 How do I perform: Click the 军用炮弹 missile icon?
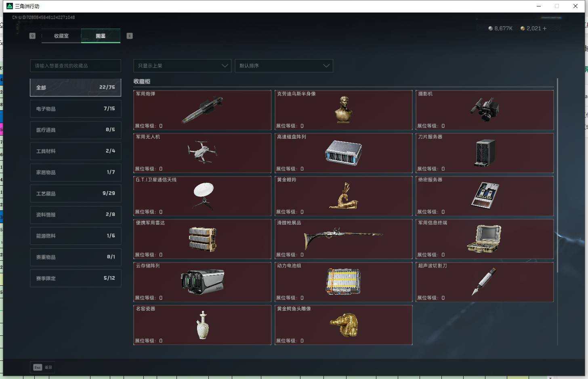click(202, 110)
